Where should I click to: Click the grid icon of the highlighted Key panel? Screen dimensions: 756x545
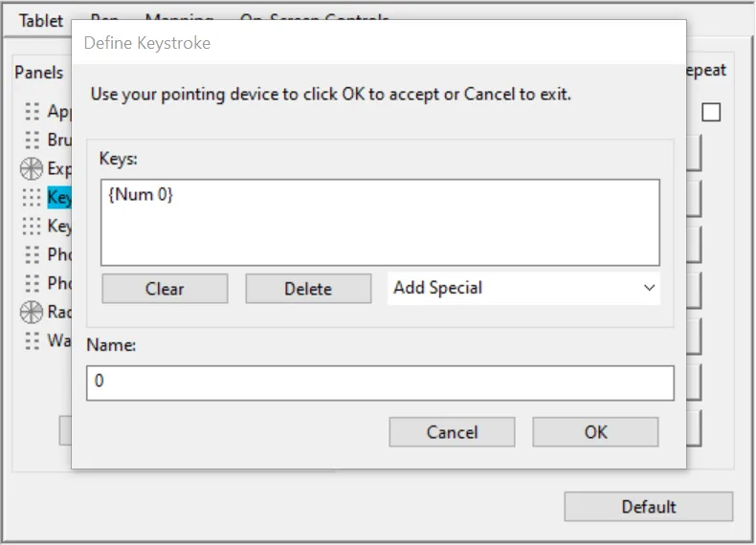(33, 198)
